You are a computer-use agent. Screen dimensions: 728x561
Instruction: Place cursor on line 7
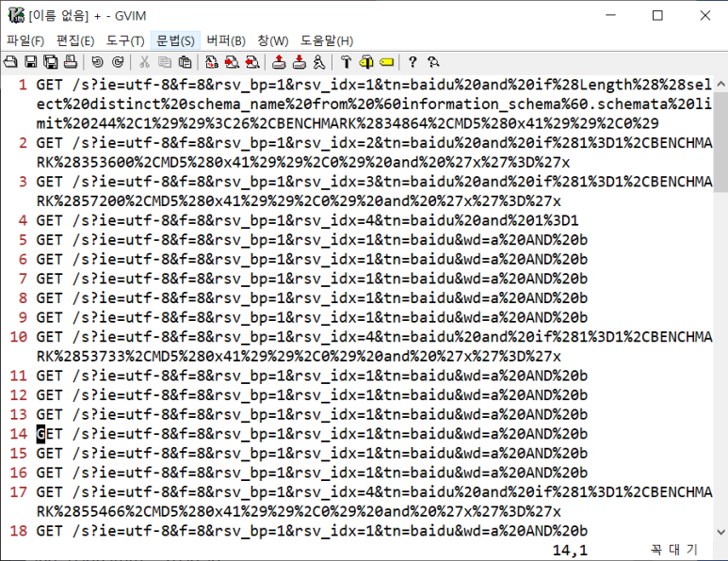pyautogui.click(x=312, y=279)
